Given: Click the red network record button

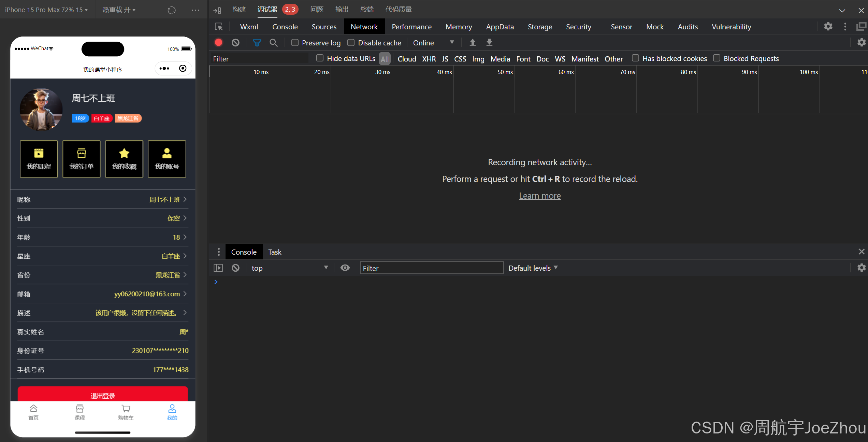Looking at the screenshot, I should (x=218, y=43).
